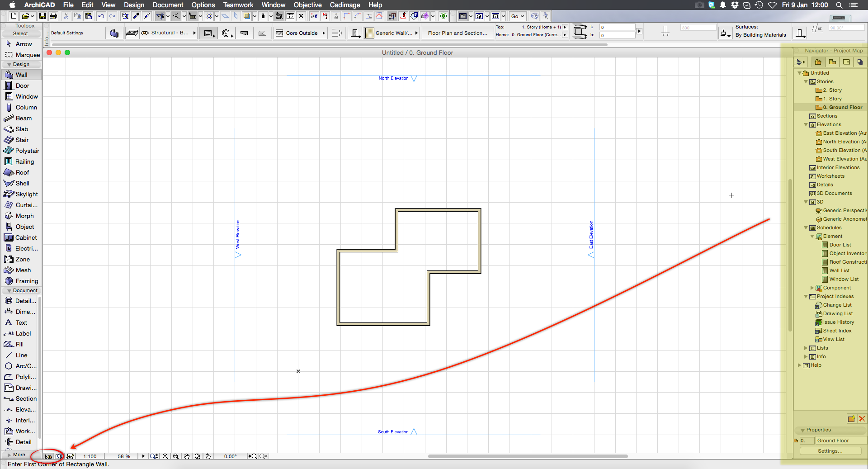Expand the Component schedules node
Image resolution: width=868 pixels, height=469 pixels.
(812, 288)
